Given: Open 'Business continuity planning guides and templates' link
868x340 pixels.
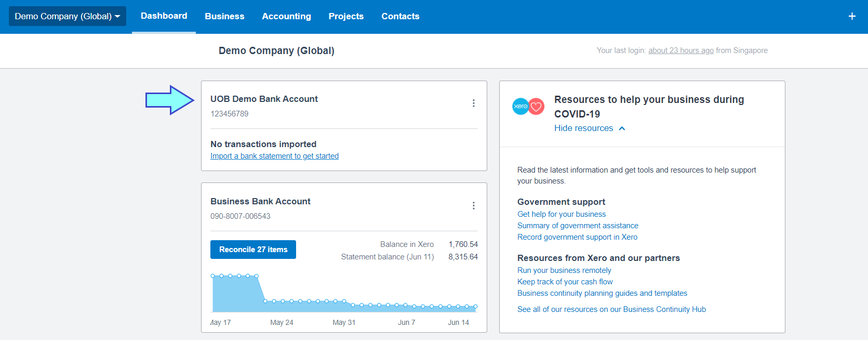Looking at the screenshot, I should (x=602, y=293).
